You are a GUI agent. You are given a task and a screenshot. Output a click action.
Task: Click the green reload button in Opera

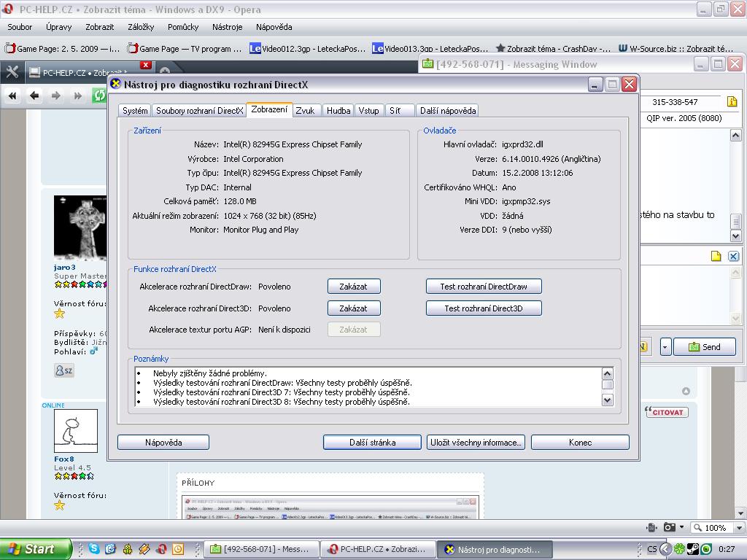pyautogui.click(x=98, y=96)
